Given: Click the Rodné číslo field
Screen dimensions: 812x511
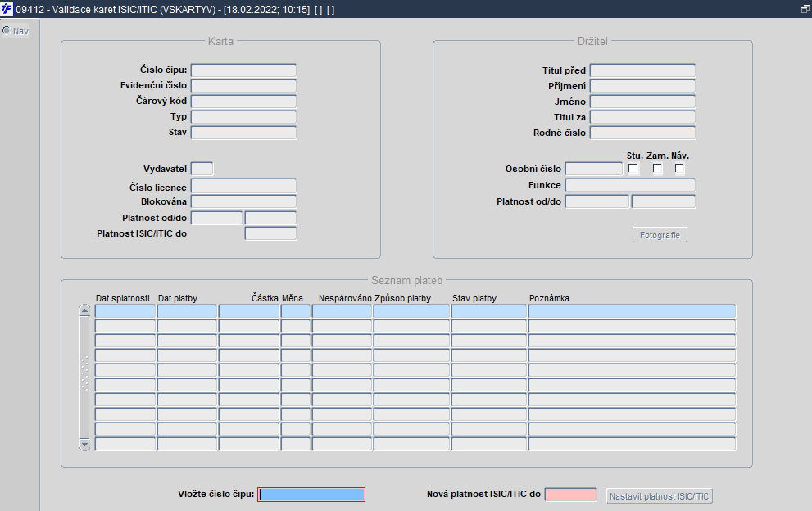Looking at the screenshot, I should click(x=642, y=133).
